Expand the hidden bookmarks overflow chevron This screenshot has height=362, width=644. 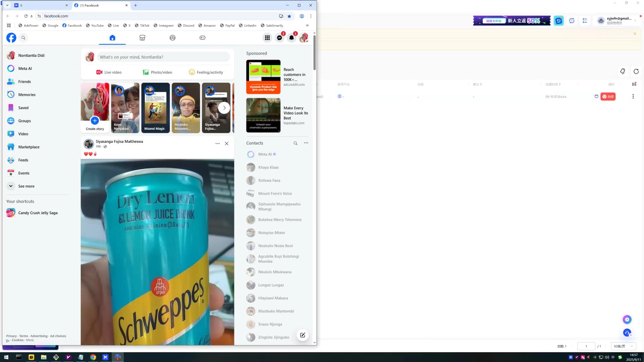tap(307, 25)
